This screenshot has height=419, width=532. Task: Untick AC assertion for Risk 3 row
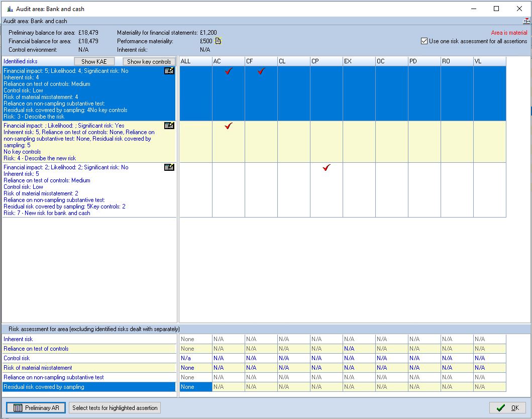coord(229,71)
